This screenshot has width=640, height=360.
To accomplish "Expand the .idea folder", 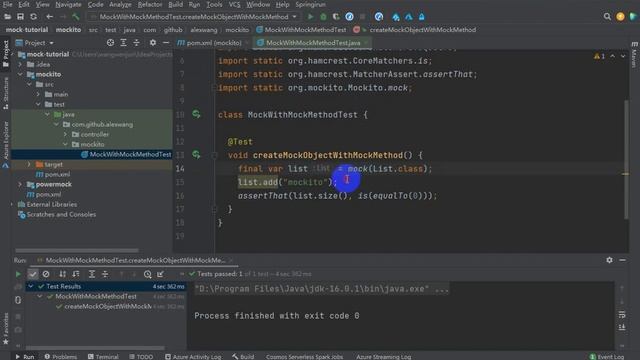I will 20,64.
